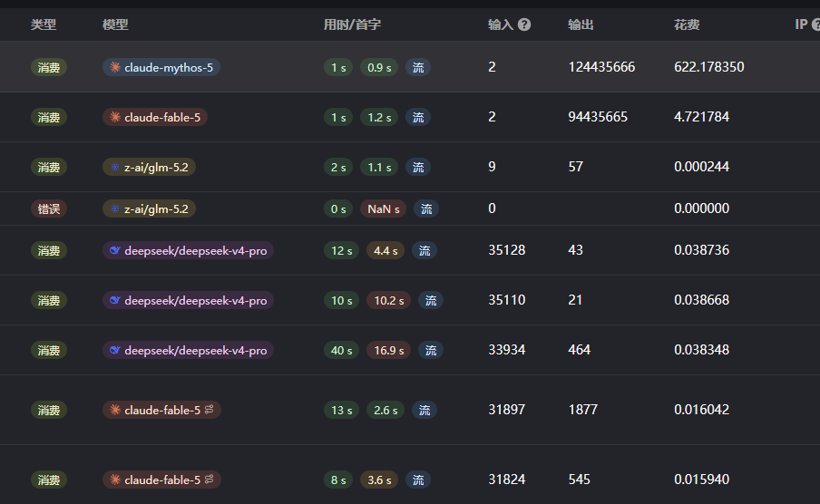This screenshot has height=504, width=820.
Task: Click the 用时/首字 column header
Action: 352,24
